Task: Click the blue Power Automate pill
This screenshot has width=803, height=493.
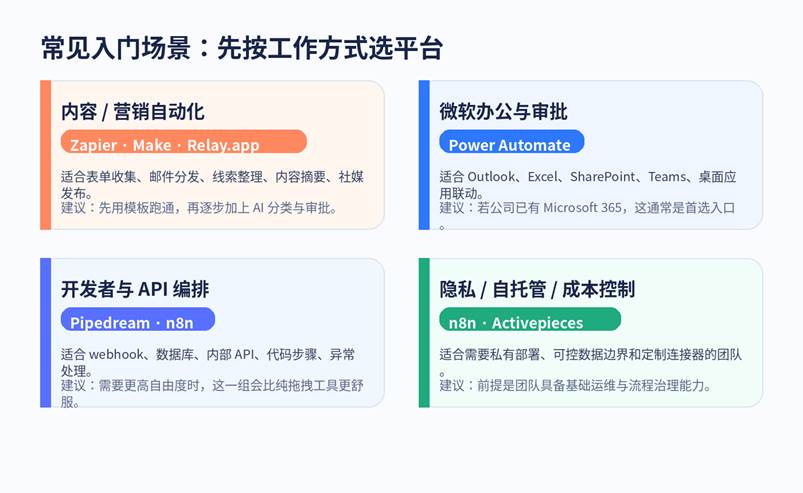Action: (x=510, y=143)
